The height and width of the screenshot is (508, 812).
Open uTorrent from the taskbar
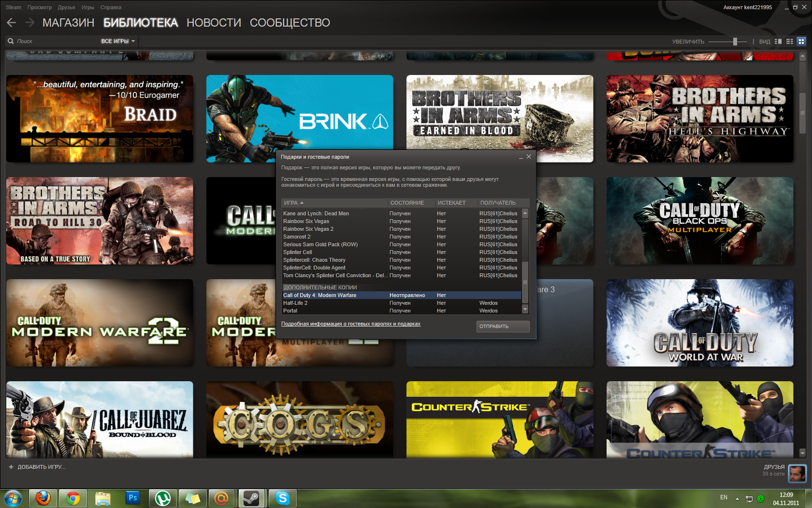[x=163, y=498]
